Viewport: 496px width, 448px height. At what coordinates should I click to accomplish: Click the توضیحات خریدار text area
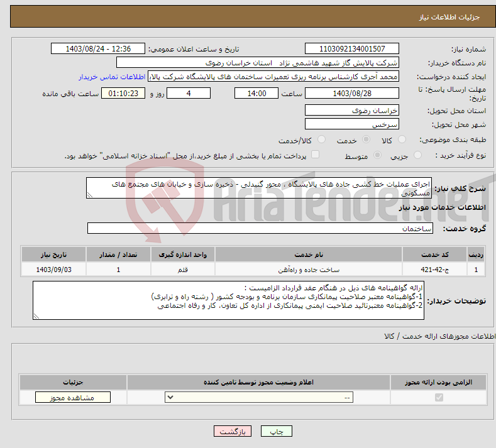pos(228,300)
